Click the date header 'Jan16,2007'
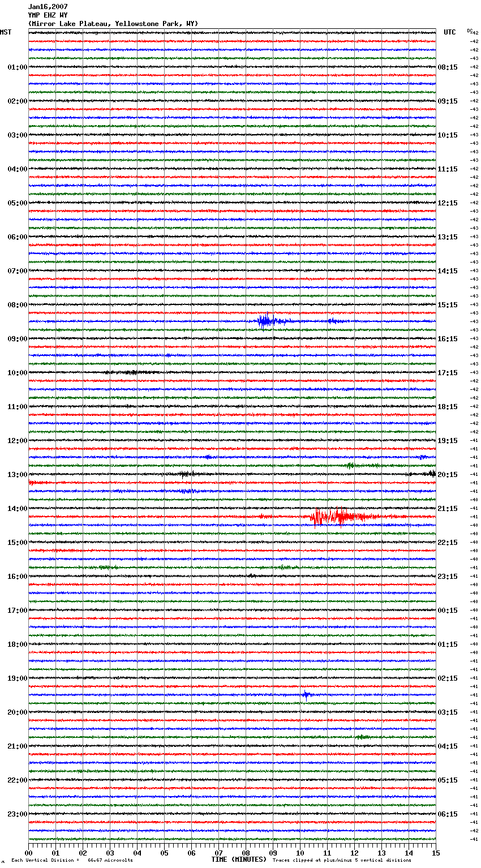Viewport: 481px width, 868px height. pos(48,7)
